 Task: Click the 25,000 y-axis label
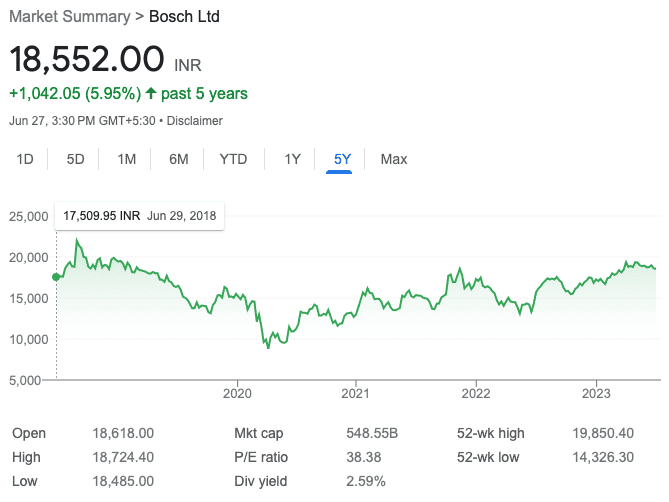[x=29, y=216]
